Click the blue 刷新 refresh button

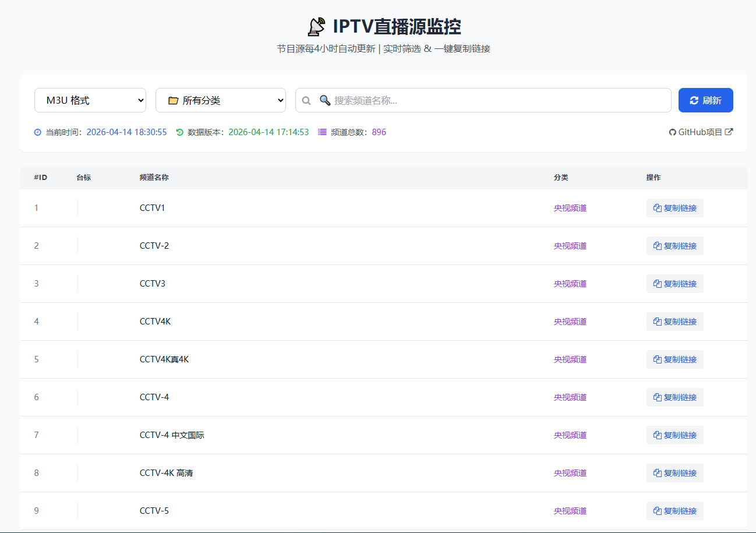(706, 100)
